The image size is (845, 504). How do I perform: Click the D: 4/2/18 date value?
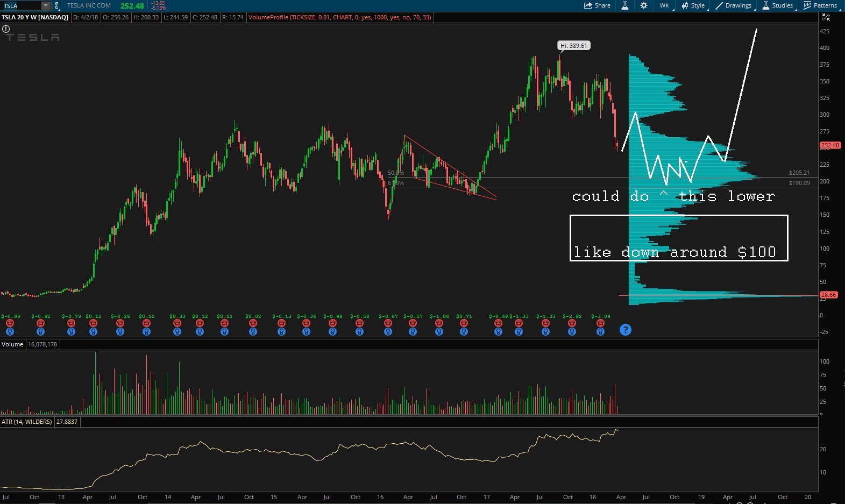(x=86, y=17)
